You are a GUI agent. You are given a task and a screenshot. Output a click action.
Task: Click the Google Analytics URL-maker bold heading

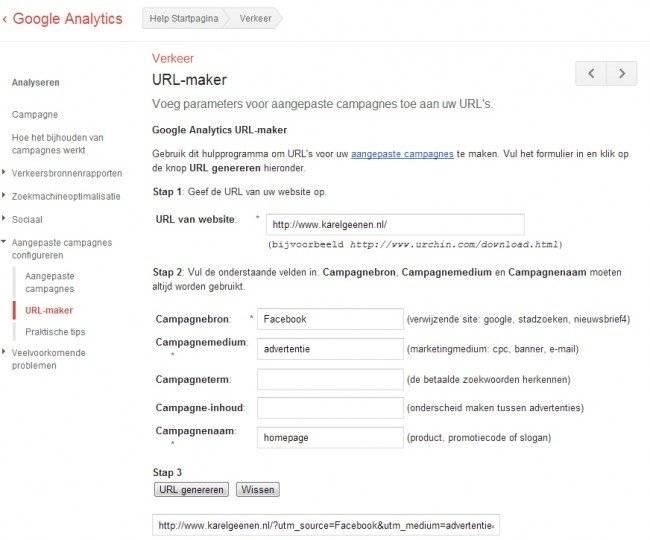pyautogui.click(x=219, y=130)
